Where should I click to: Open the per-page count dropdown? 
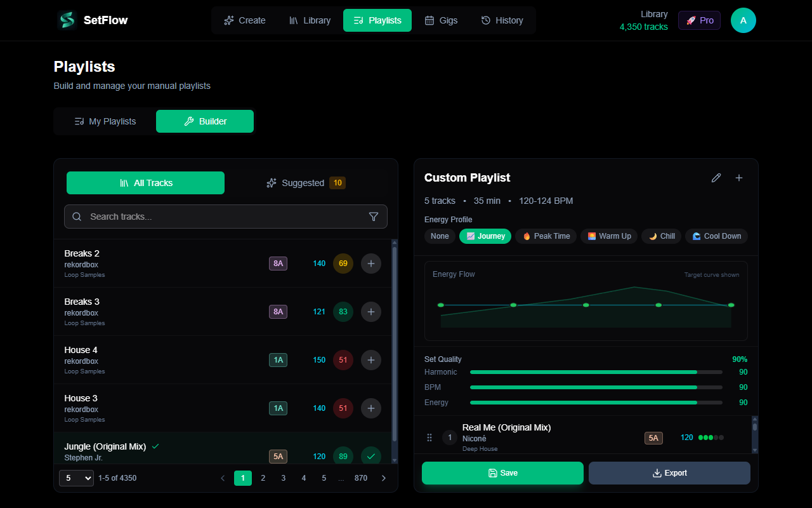76,478
